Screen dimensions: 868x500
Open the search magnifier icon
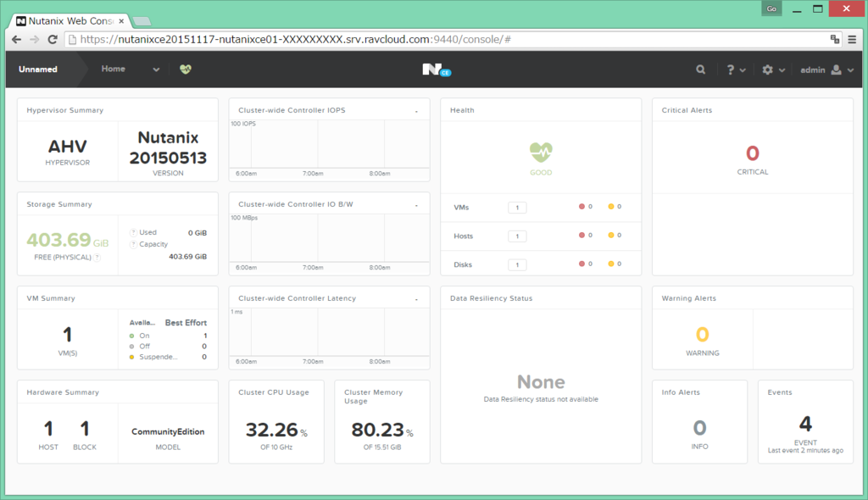pos(701,69)
